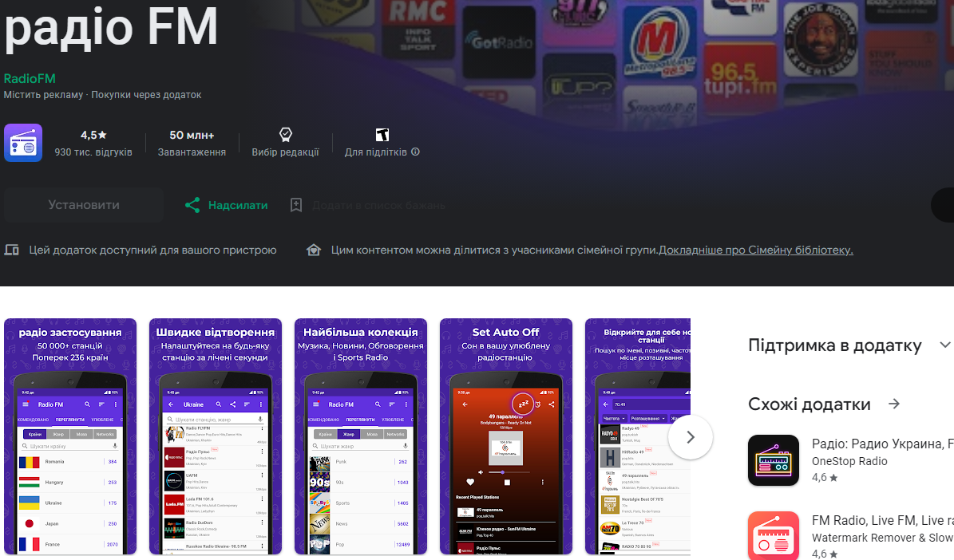954x560 pixels.
Task: Click the wishlist bookmark icon
Action: [296, 205]
